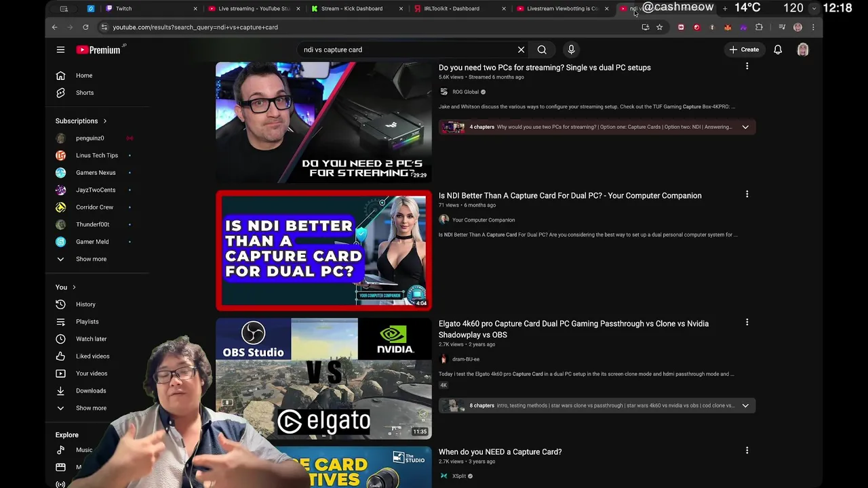This screenshot has height=488, width=868.
Task: Open the XSplit channel
Action: pos(459,476)
